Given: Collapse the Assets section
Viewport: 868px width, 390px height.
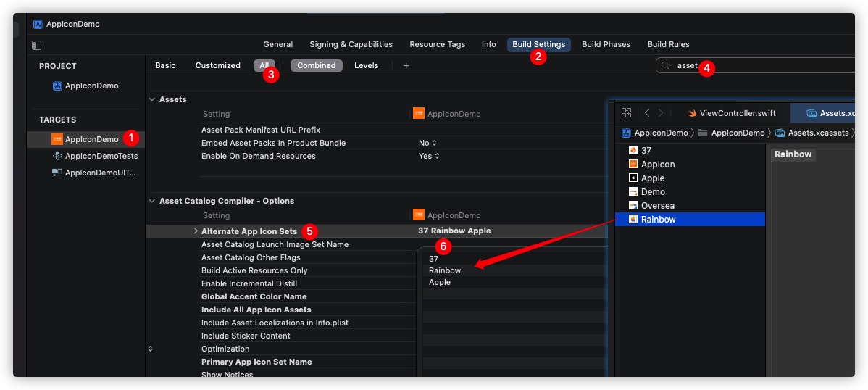Looking at the screenshot, I should pos(152,99).
